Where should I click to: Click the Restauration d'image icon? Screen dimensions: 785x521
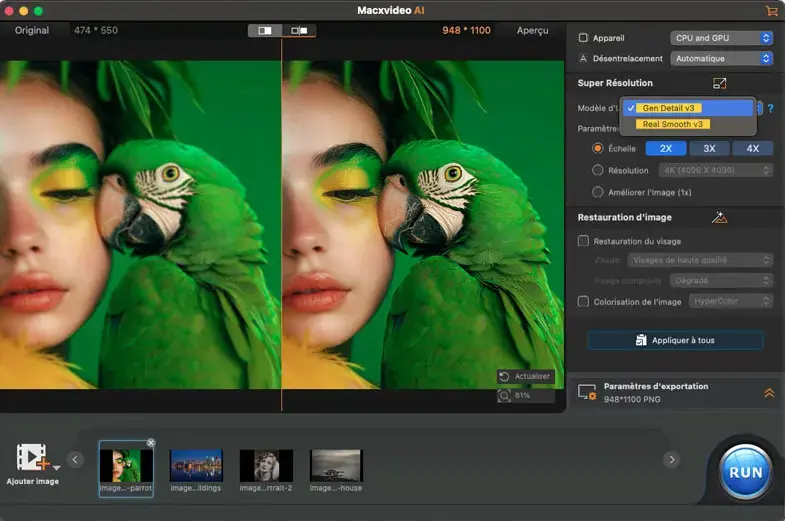tap(719, 217)
